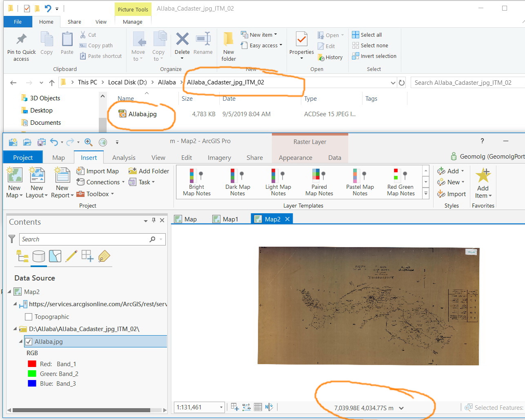Viewport: 525px width, 420px height.
Task: Check the Topographic layer visibility box
Action: (29, 317)
